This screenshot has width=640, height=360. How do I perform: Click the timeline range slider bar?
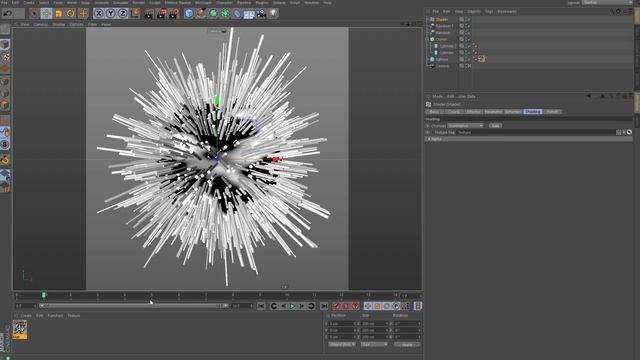pyautogui.click(x=133, y=306)
